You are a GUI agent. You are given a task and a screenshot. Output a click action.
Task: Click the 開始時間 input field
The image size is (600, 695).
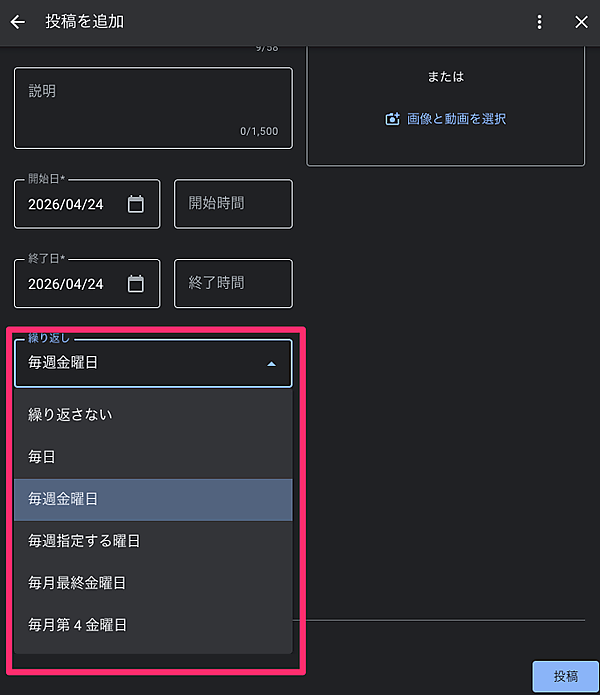pyautogui.click(x=233, y=204)
